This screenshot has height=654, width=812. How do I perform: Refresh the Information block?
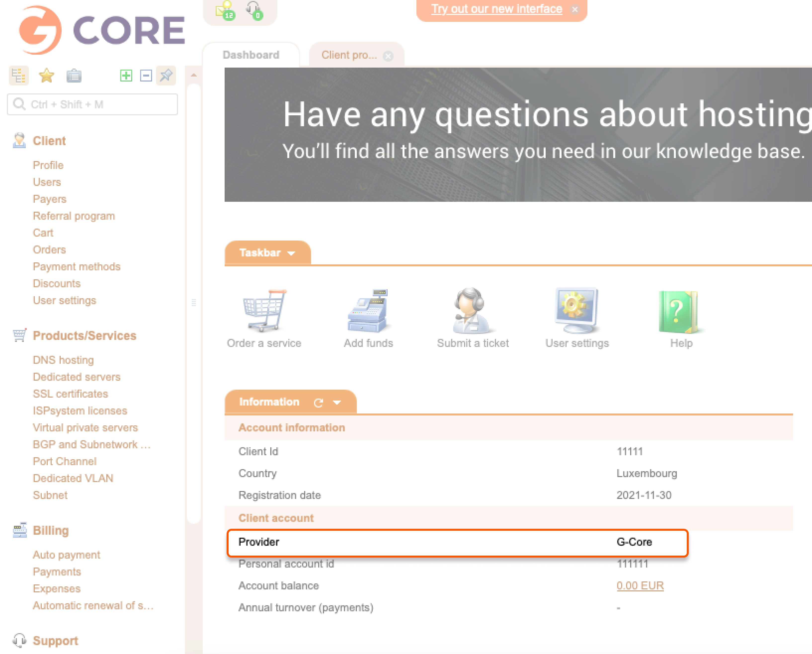coord(319,402)
